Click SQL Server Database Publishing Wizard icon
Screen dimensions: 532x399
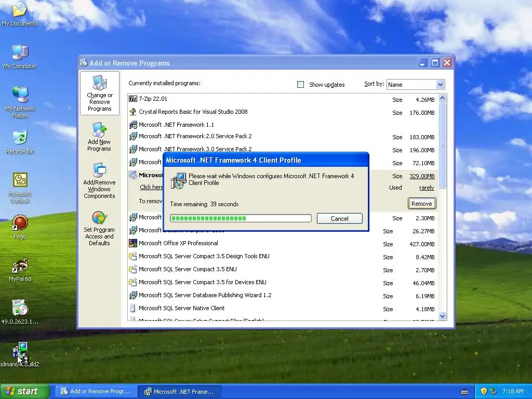click(x=133, y=295)
